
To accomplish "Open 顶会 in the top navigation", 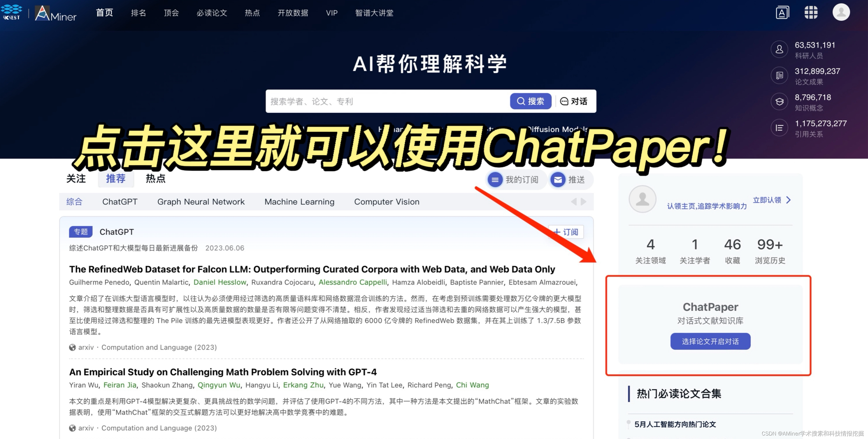I will click(171, 13).
